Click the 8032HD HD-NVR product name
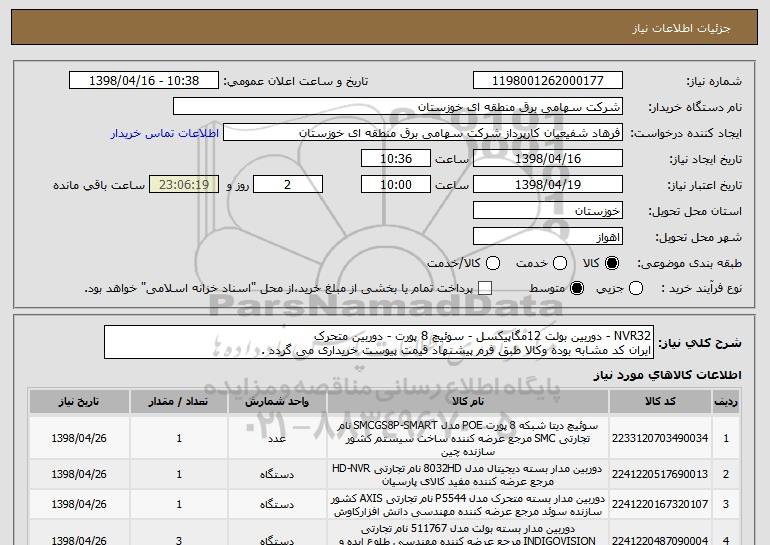This screenshot has width=770, height=545. pyautogui.click(x=468, y=475)
